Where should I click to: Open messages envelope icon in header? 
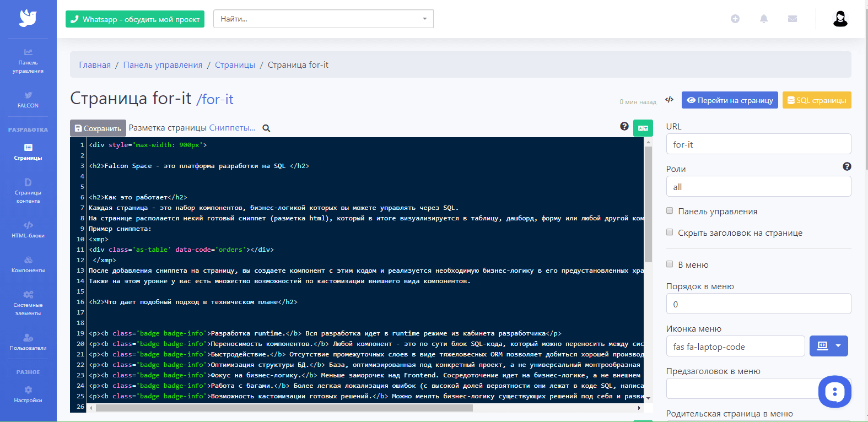792,19
